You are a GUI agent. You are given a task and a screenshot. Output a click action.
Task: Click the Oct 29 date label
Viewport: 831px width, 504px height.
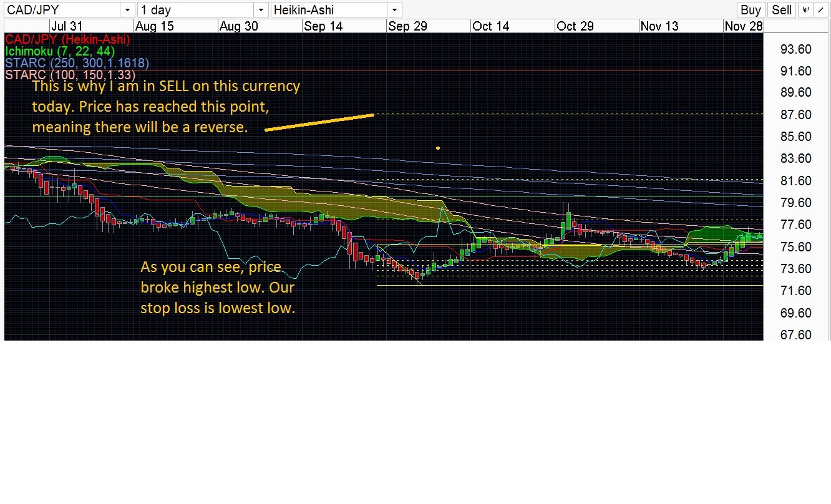click(575, 26)
